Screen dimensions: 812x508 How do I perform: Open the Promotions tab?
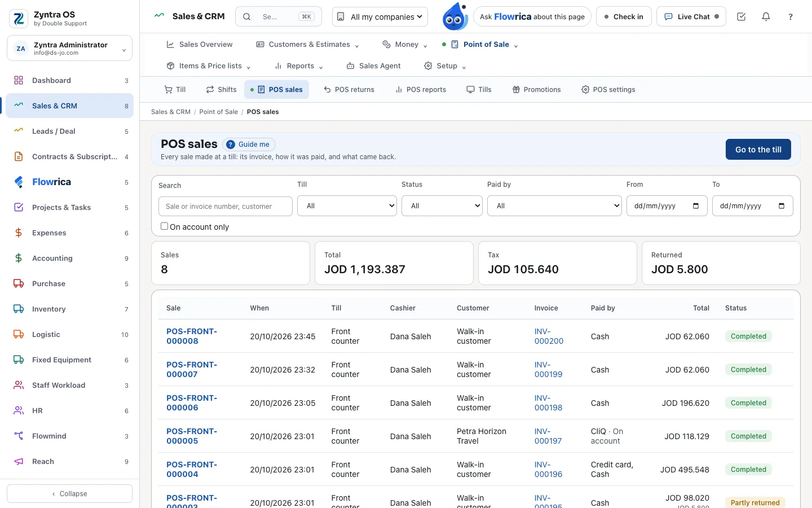(x=536, y=90)
